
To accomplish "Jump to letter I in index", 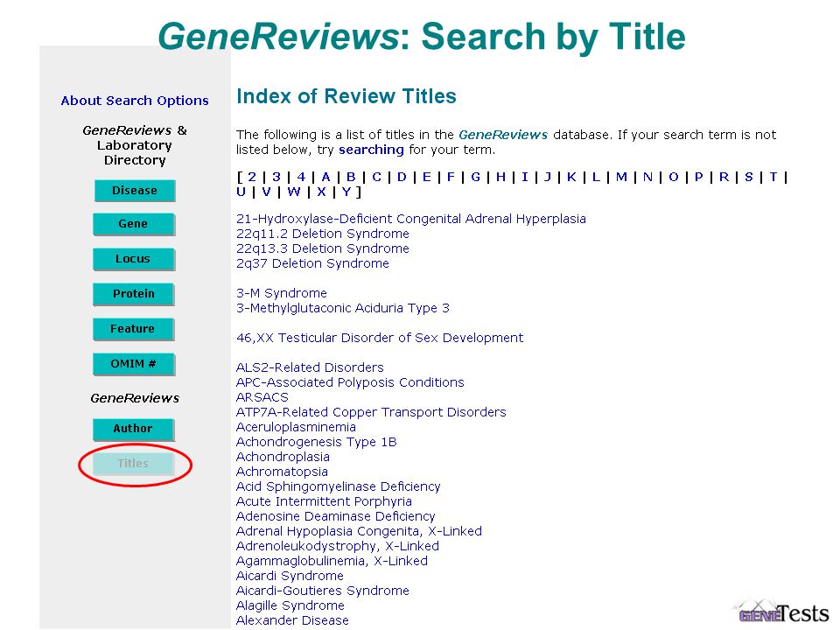I will 525,177.
